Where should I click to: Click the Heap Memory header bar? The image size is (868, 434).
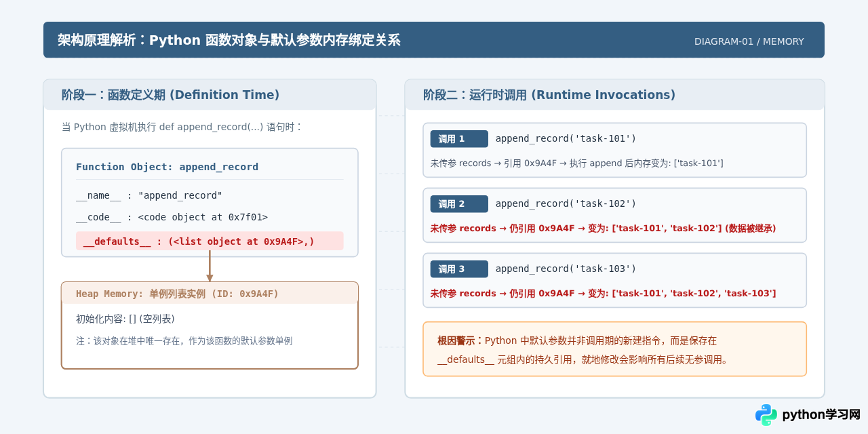click(x=210, y=293)
